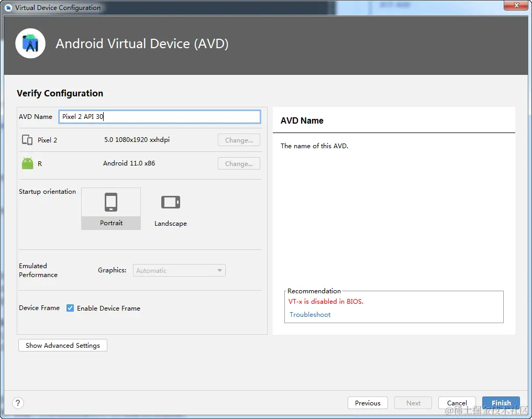Click Change button for Pixel 2 hardware
532x419 pixels.
tap(239, 140)
